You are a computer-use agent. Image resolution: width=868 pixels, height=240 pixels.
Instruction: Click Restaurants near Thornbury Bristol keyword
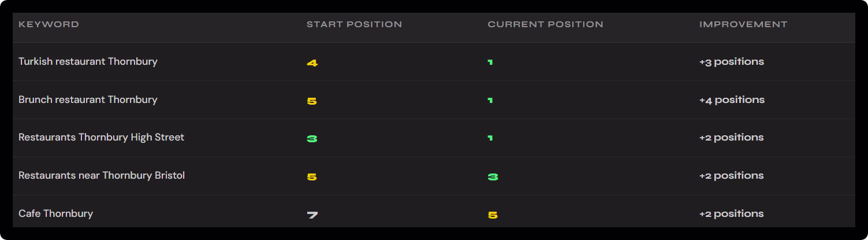coord(102,176)
